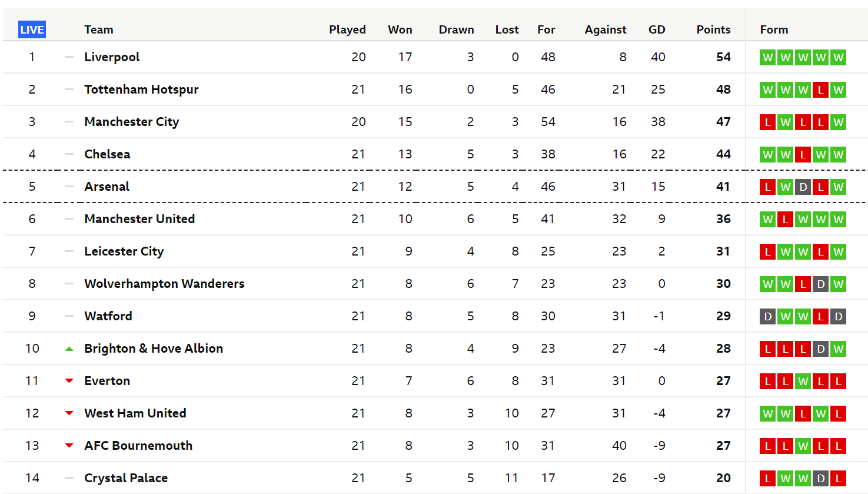Click the GD column header
This screenshot has width=868, height=494.
pos(657,29)
